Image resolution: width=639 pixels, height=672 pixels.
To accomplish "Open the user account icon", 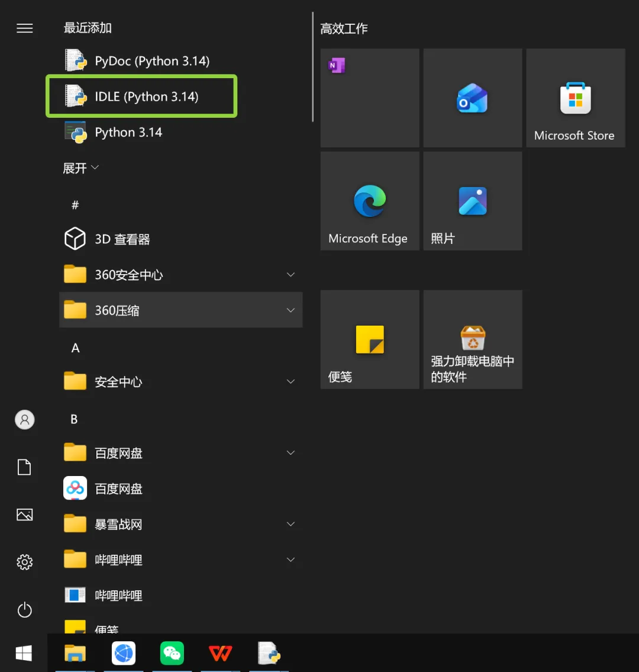I will point(24,420).
